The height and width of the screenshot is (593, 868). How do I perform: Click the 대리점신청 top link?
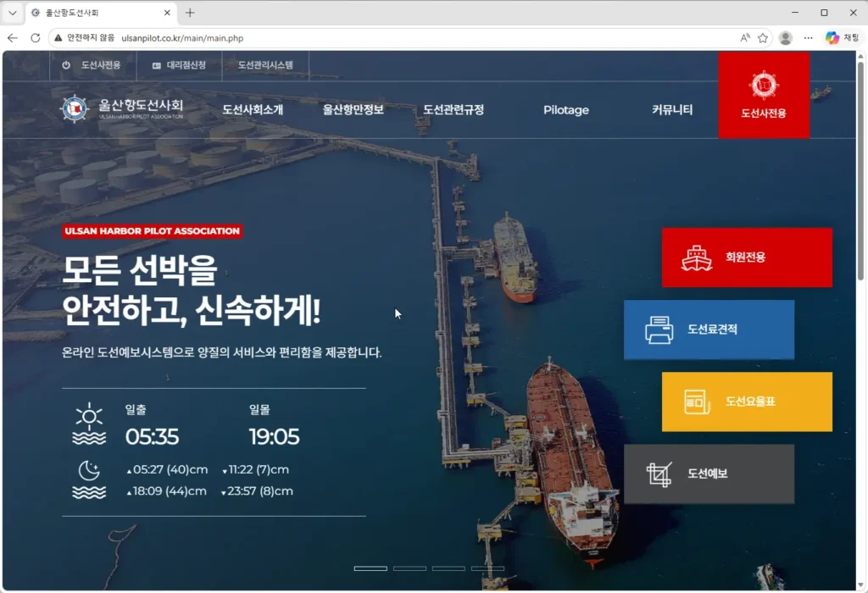(186, 65)
